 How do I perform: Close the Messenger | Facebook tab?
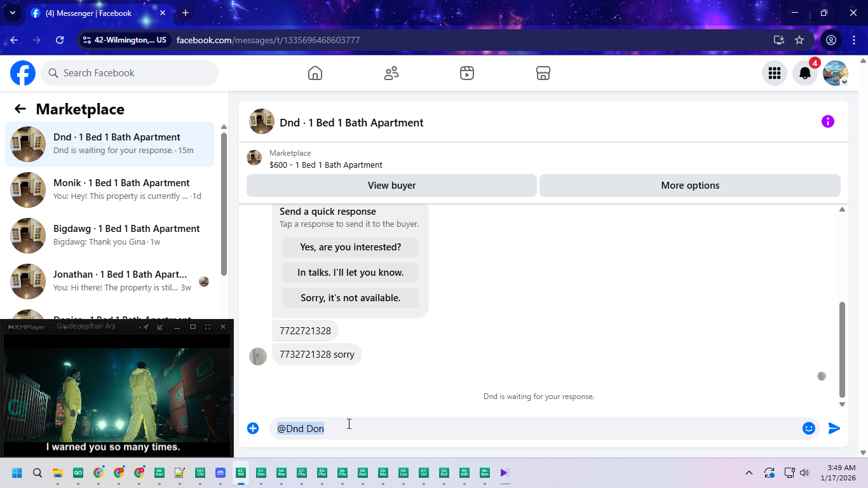click(163, 13)
